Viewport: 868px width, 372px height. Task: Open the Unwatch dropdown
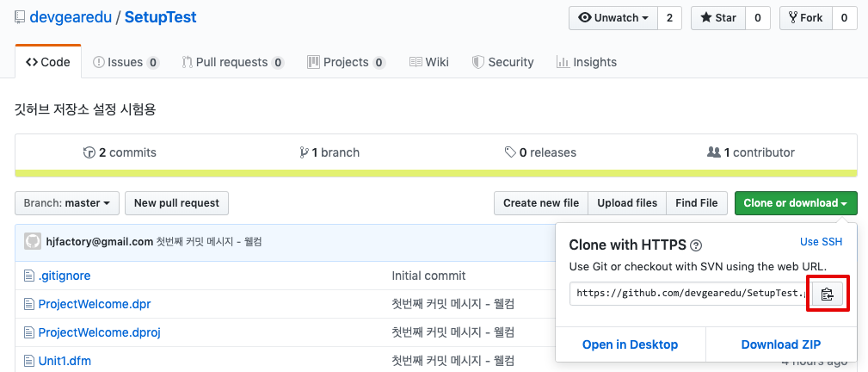(x=613, y=18)
